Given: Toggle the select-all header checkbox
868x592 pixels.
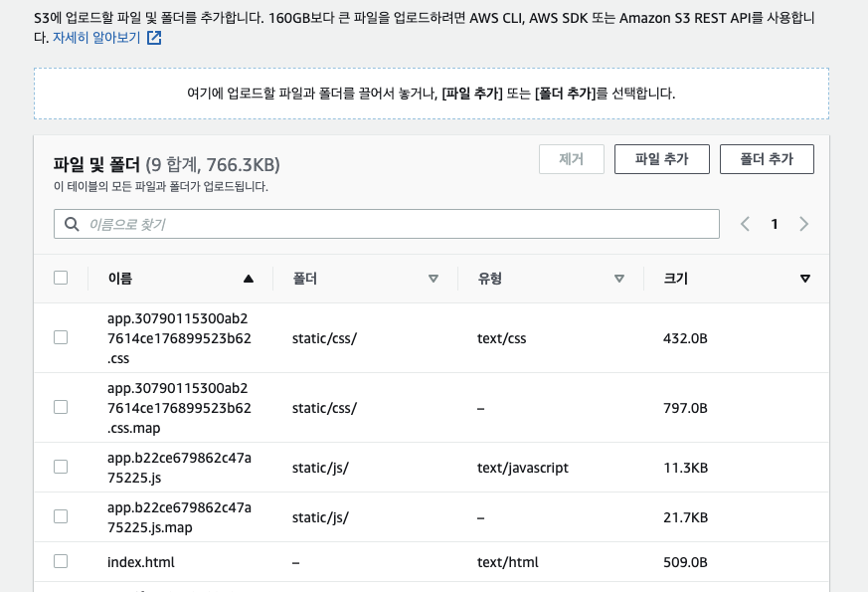Looking at the screenshot, I should [61, 278].
